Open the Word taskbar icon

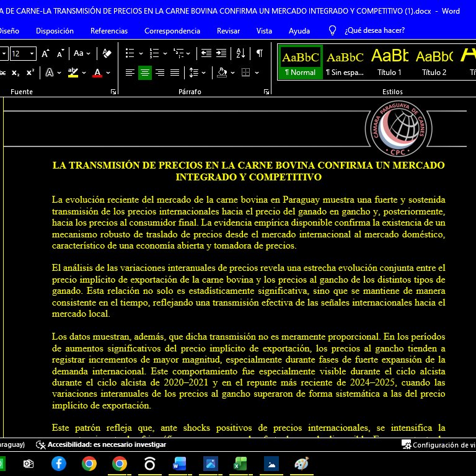click(x=180, y=464)
